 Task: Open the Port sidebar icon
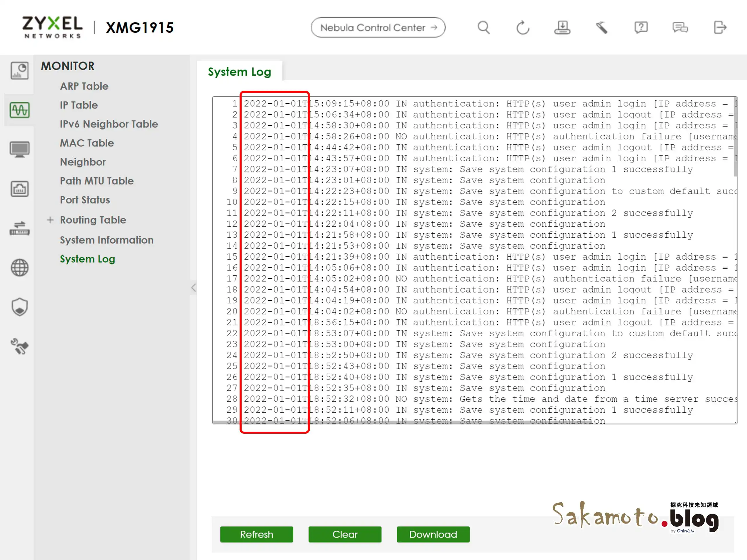pos(20,189)
